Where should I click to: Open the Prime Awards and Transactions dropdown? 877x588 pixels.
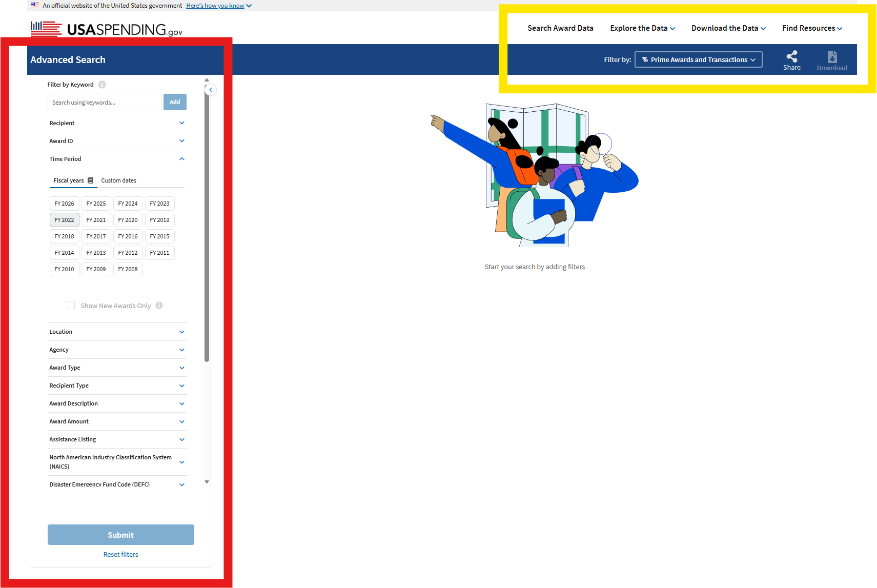[698, 59]
